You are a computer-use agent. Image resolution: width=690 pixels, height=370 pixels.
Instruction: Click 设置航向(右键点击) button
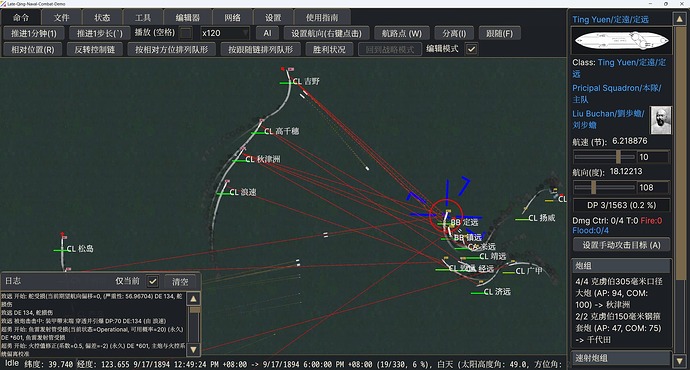pos(326,33)
